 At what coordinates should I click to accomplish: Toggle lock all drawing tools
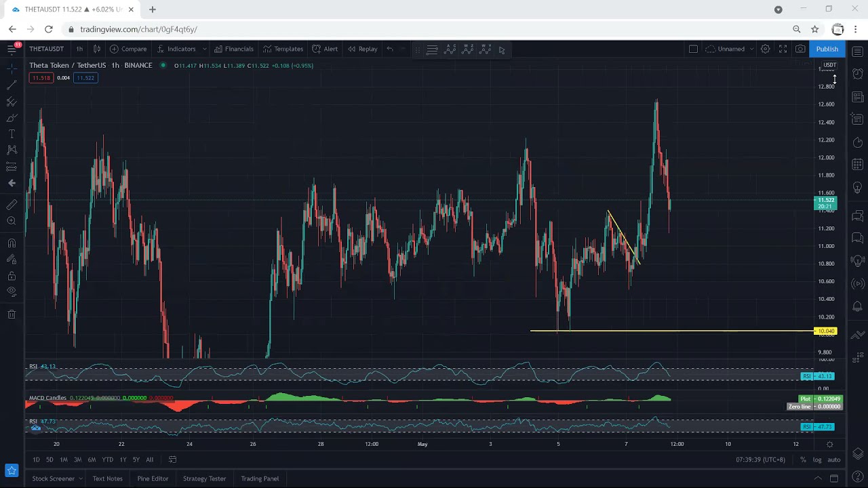pyautogui.click(x=12, y=276)
